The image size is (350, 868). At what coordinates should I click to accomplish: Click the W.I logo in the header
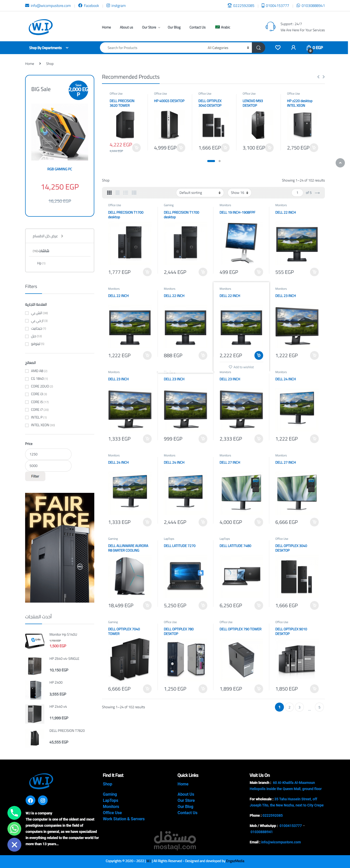pyautogui.click(x=41, y=27)
